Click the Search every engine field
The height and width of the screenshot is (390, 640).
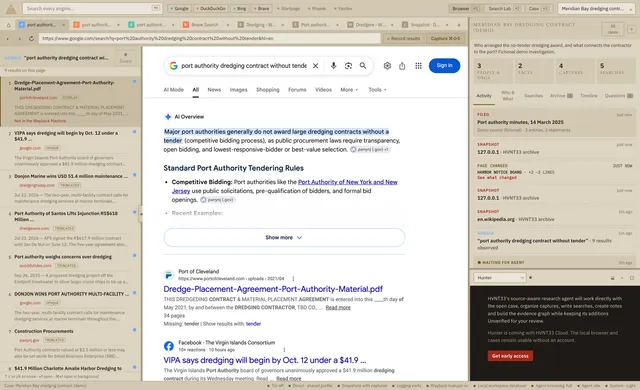pos(92,8)
